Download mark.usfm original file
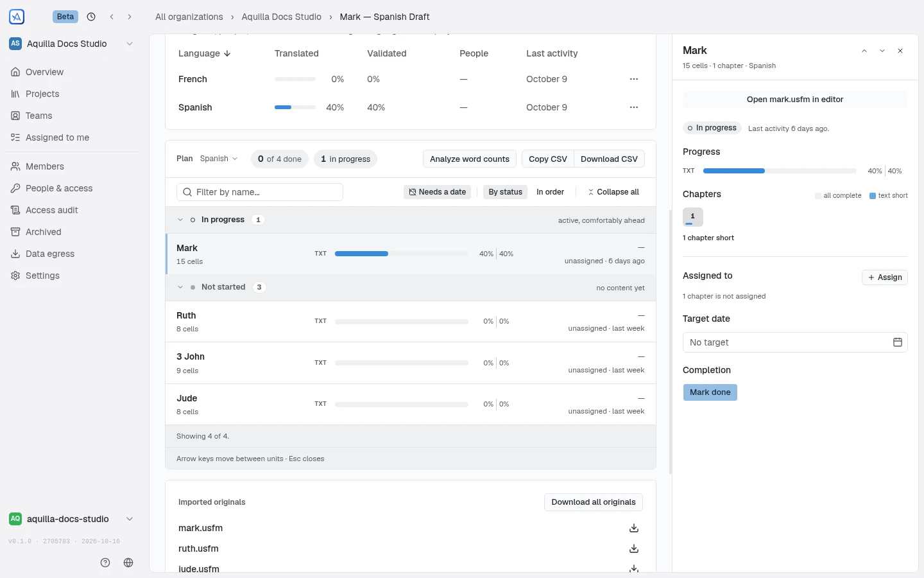This screenshot has height=578, width=924. pyautogui.click(x=634, y=528)
